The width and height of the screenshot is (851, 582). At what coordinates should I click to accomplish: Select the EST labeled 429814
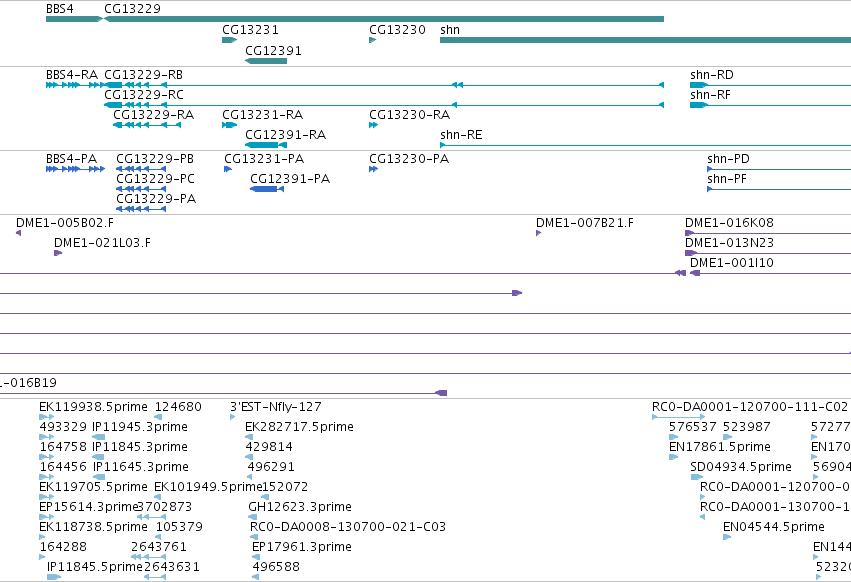249,457
